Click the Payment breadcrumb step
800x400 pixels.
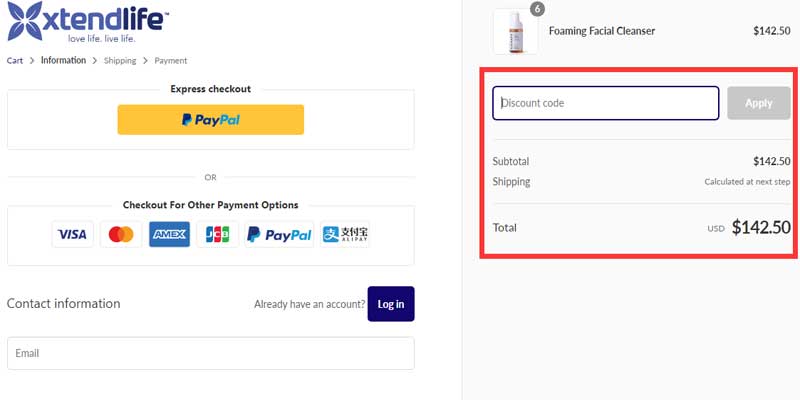(x=170, y=61)
